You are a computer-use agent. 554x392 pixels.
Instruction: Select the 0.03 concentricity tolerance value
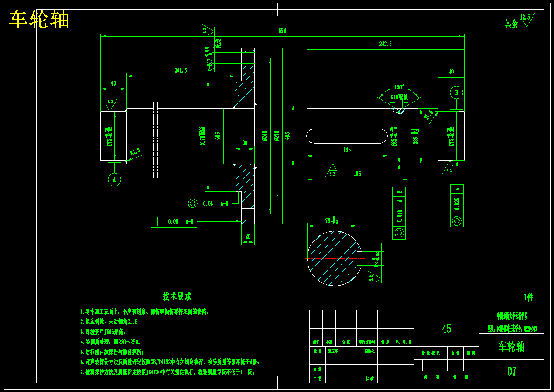coord(208,204)
